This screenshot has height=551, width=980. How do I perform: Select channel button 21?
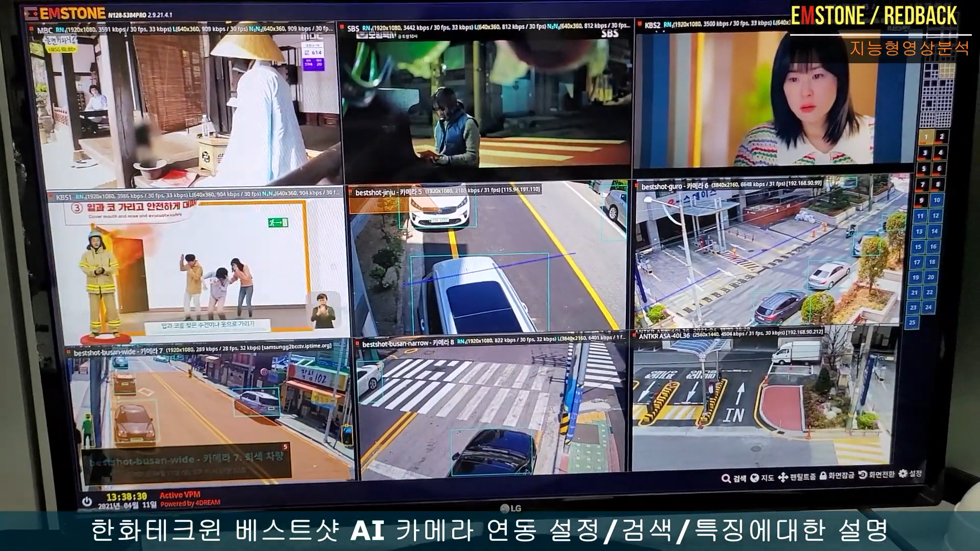[x=915, y=292]
